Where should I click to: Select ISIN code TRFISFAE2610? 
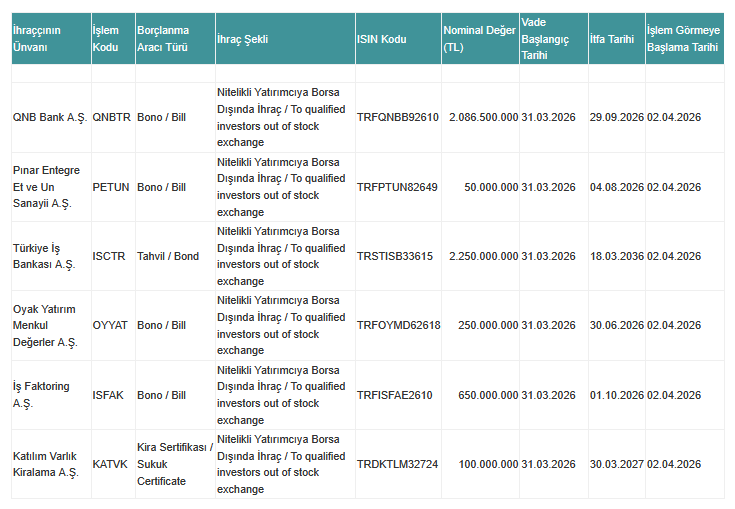pos(394,395)
